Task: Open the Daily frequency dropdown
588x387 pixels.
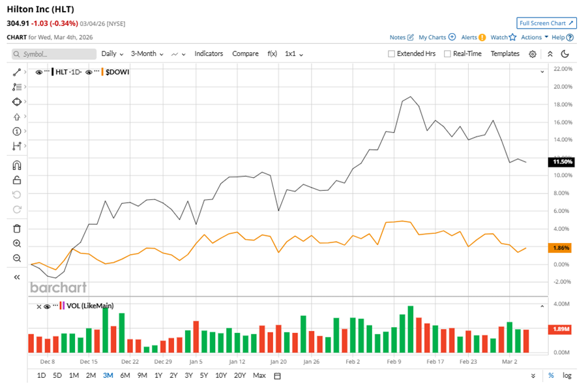Action: pos(112,54)
